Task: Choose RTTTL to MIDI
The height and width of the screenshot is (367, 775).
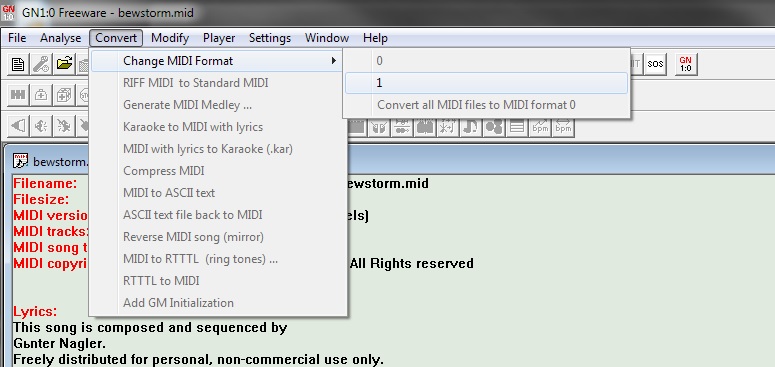Action: pyautogui.click(x=217, y=281)
